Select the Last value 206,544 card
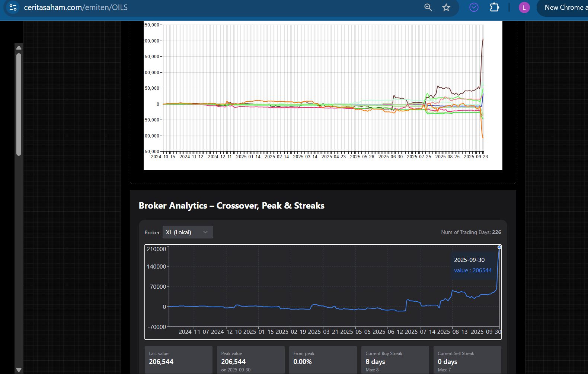The image size is (588, 374). coord(178,360)
